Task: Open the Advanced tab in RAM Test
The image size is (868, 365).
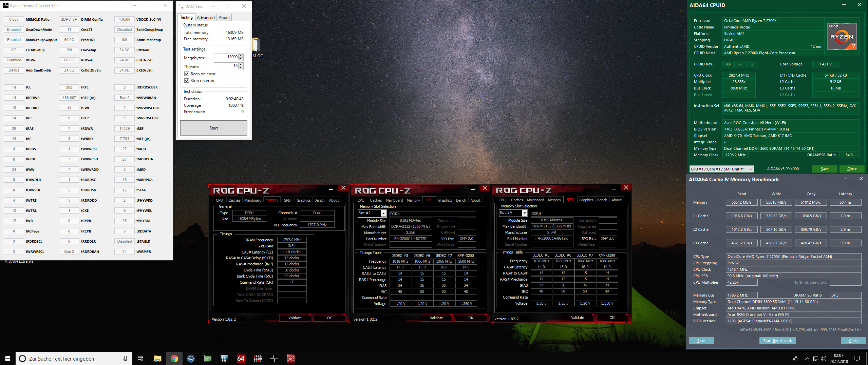Action: tap(206, 18)
